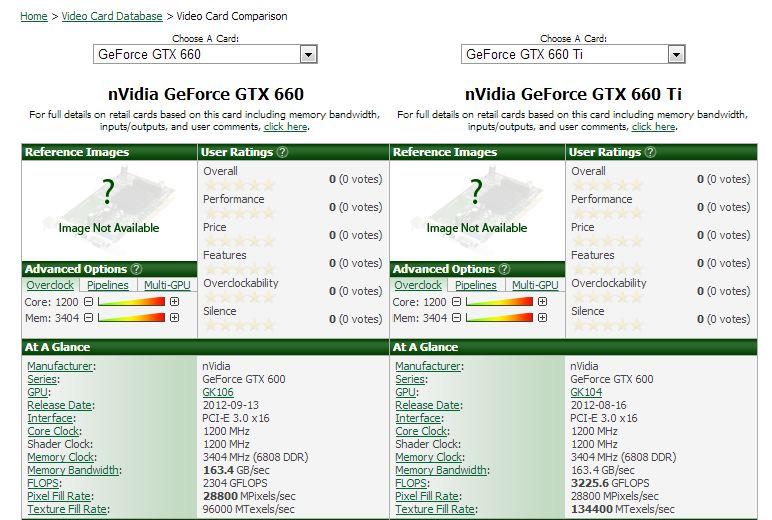This screenshot has height=520, width=772.
Task: Select the '3225.6 GFLOPS' value text
Action: [x=610, y=483]
